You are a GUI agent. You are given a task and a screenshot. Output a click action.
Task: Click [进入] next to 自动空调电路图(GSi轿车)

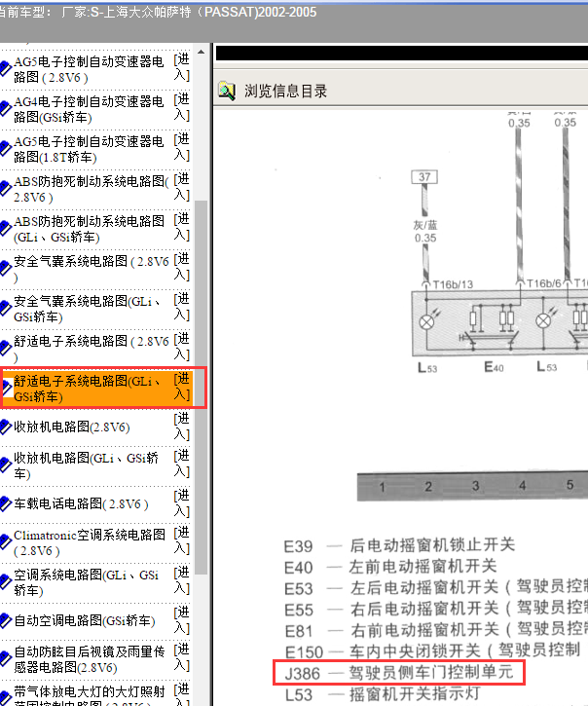tap(182, 620)
